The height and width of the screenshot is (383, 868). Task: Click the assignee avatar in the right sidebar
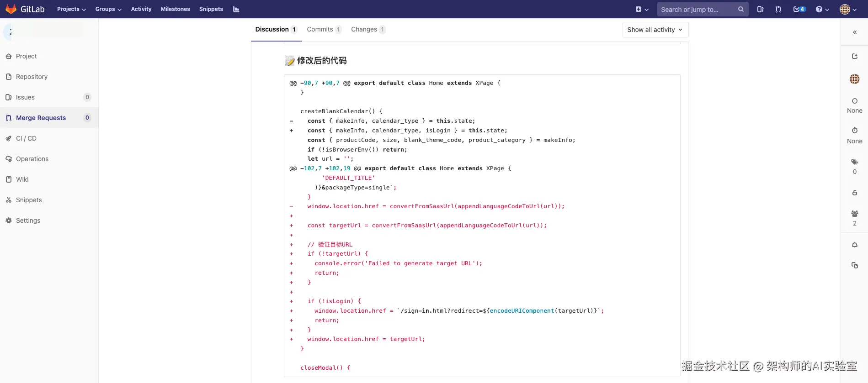(855, 79)
